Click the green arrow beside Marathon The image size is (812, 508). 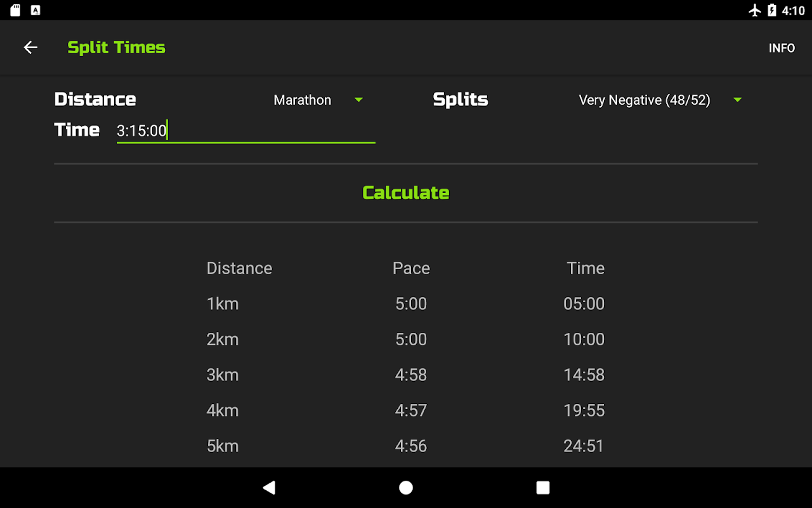click(358, 100)
